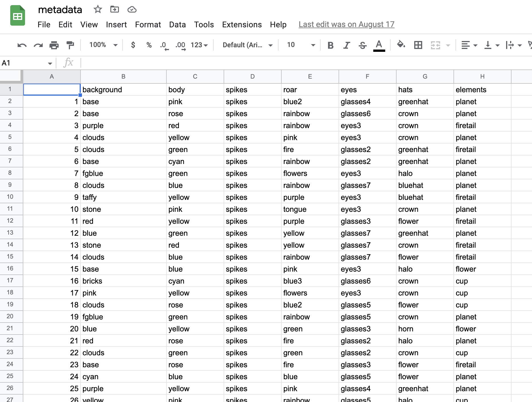Select the 'bricks' background cell
Image resolution: width=532 pixels, height=402 pixels.
pos(123,281)
